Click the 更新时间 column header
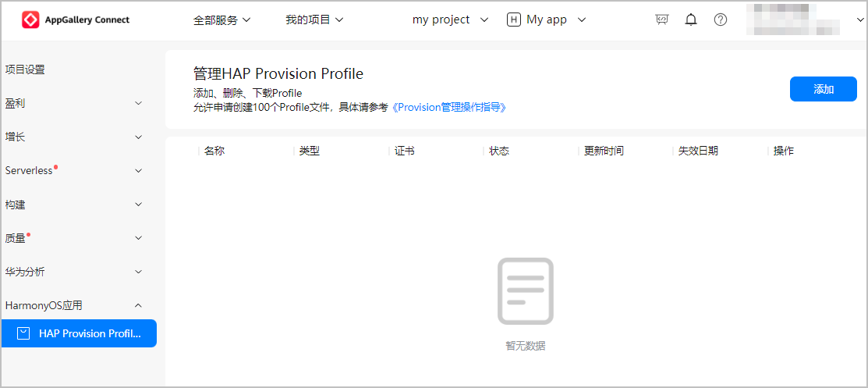The width and height of the screenshot is (868, 388). click(604, 151)
